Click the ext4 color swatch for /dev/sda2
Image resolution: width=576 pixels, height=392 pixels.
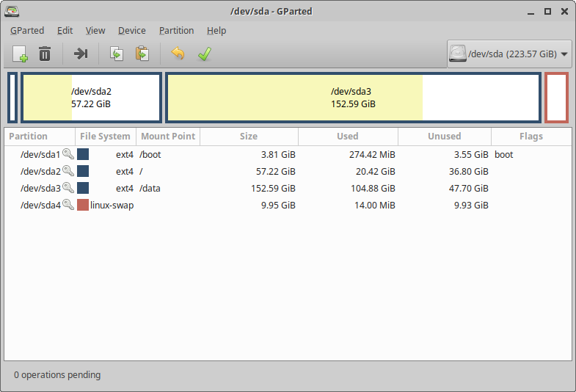[83, 171]
